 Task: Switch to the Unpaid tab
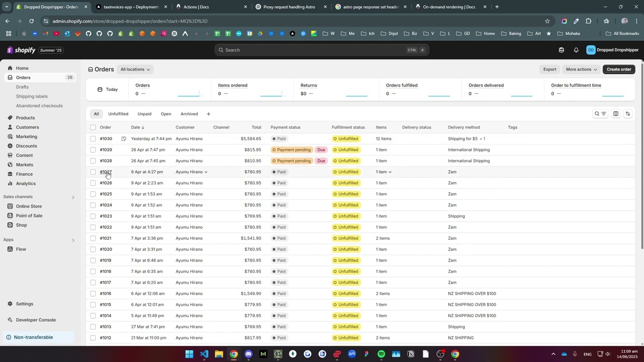144,114
